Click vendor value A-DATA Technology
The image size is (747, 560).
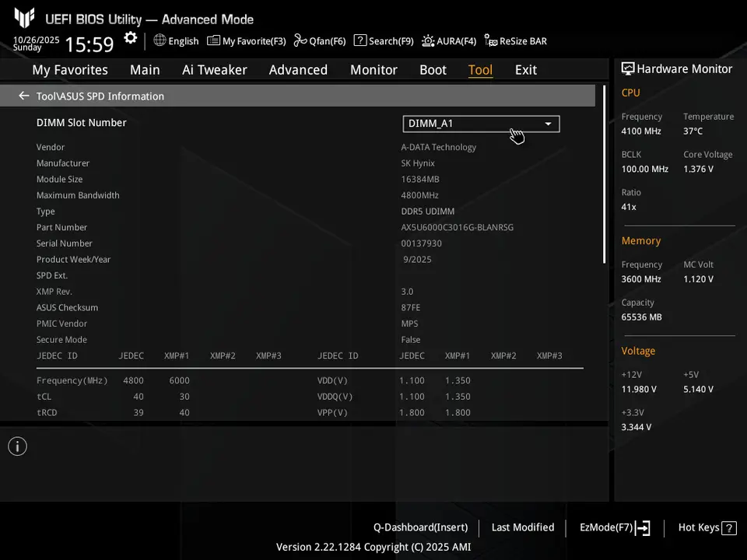pyautogui.click(x=438, y=147)
